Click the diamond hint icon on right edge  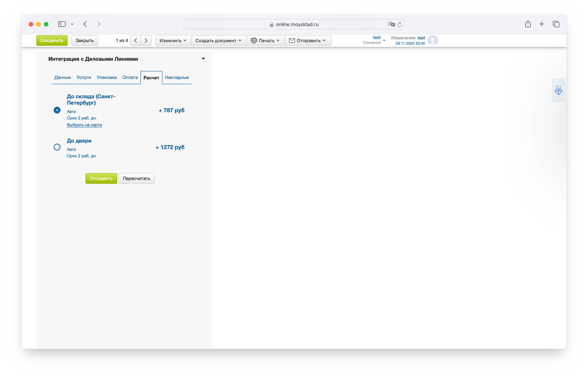pos(558,90)
